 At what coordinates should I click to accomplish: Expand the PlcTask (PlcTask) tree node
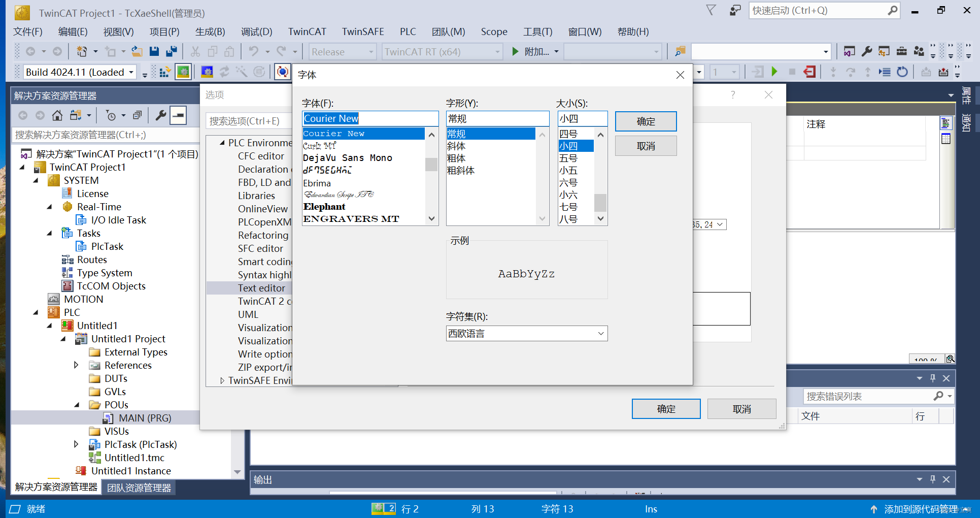coord(76,444)
